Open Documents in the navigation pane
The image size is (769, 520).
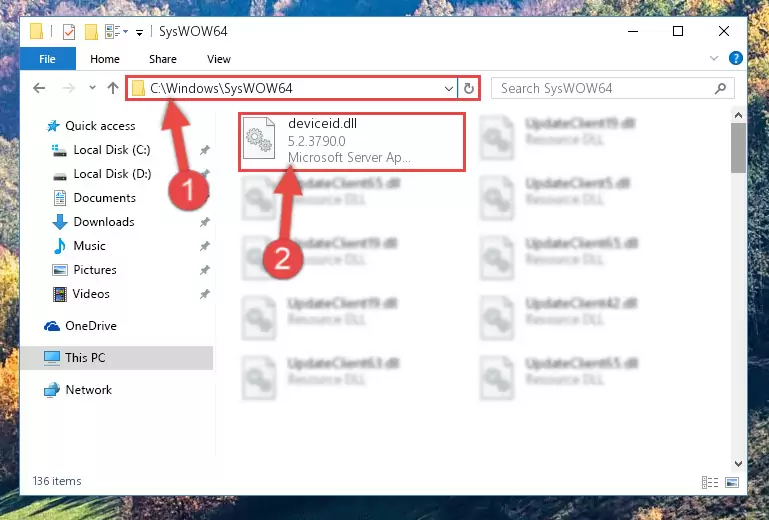point(104,198)
